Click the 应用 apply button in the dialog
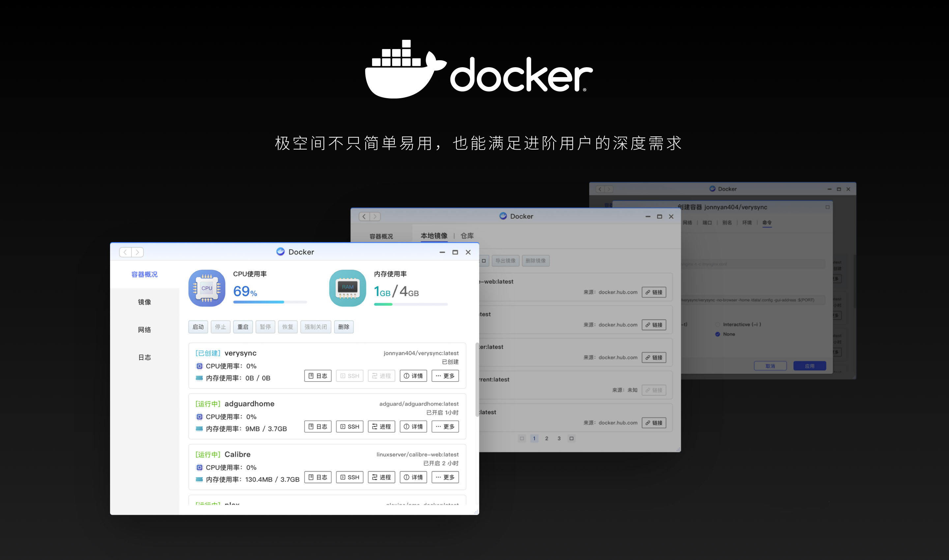This screenshot has width=949, height=560. click(810, 366)
